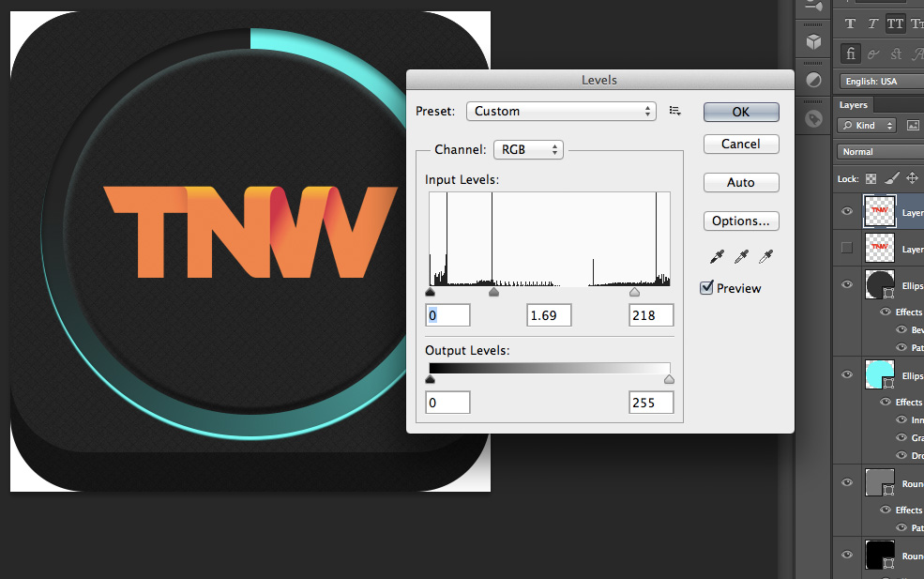Viewport: 924px width, 579px height.
Task: Lock image pixels brush icon
Action: pyautogui.click(x=892, y=178)
